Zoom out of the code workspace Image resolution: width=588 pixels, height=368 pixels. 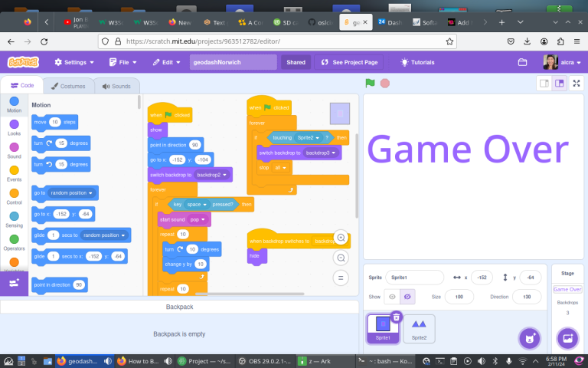341,258
